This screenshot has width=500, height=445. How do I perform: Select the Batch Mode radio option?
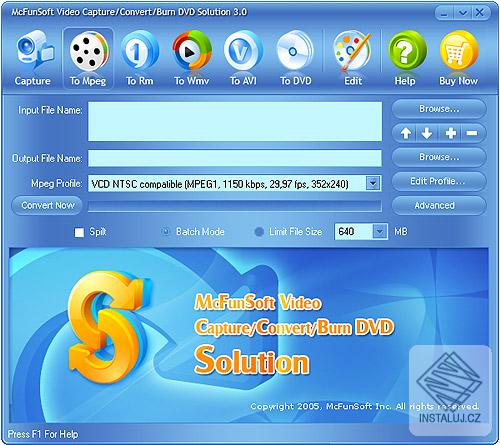165,232
